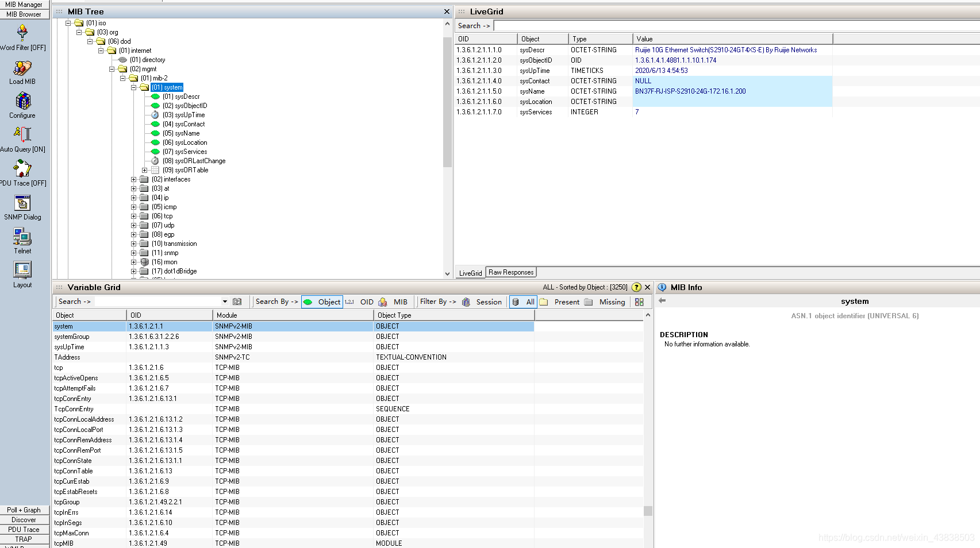Screen dimensions: 980x548
Task: Expand the rmon tree node
Action: [x=134, y=262]
